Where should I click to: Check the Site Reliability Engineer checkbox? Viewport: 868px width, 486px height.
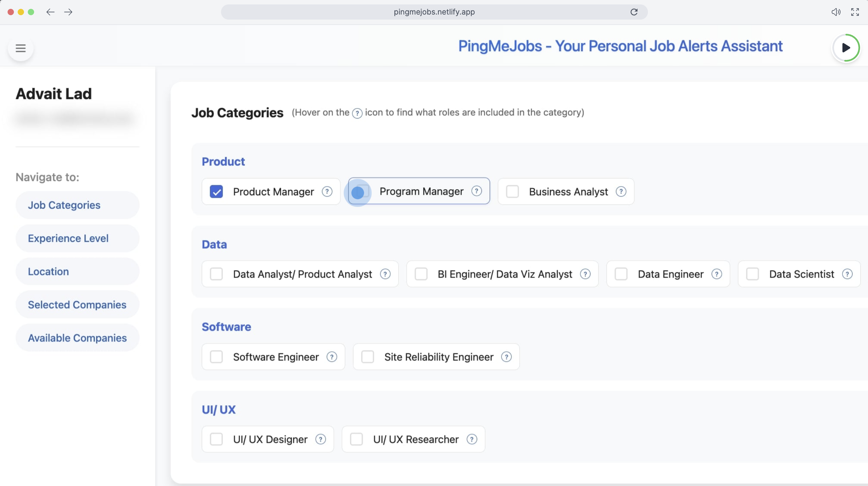tap(368, 357)
